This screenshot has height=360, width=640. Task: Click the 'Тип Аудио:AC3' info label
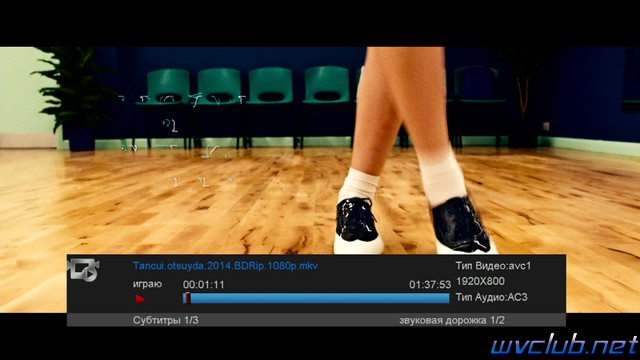coord(491,297)
